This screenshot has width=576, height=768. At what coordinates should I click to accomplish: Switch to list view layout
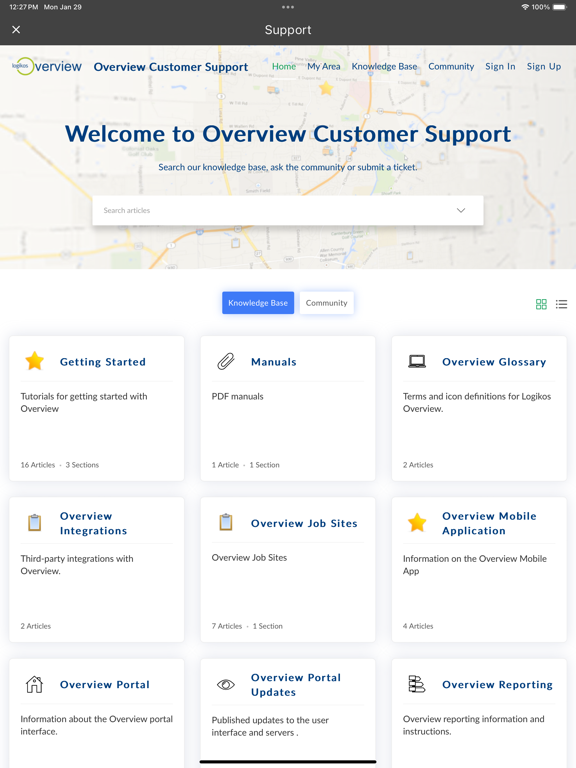(561, 304)
